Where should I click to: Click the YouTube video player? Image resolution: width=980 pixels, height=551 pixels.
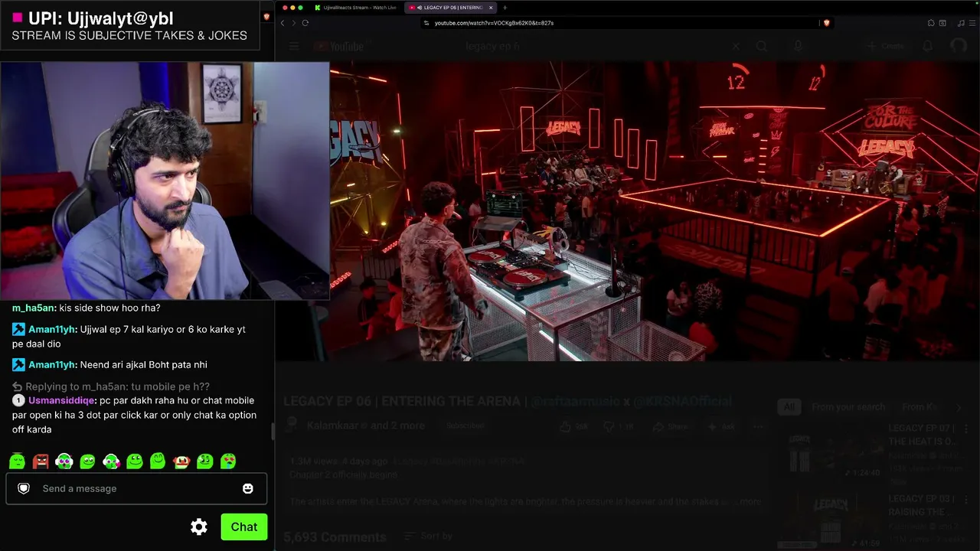627,210
